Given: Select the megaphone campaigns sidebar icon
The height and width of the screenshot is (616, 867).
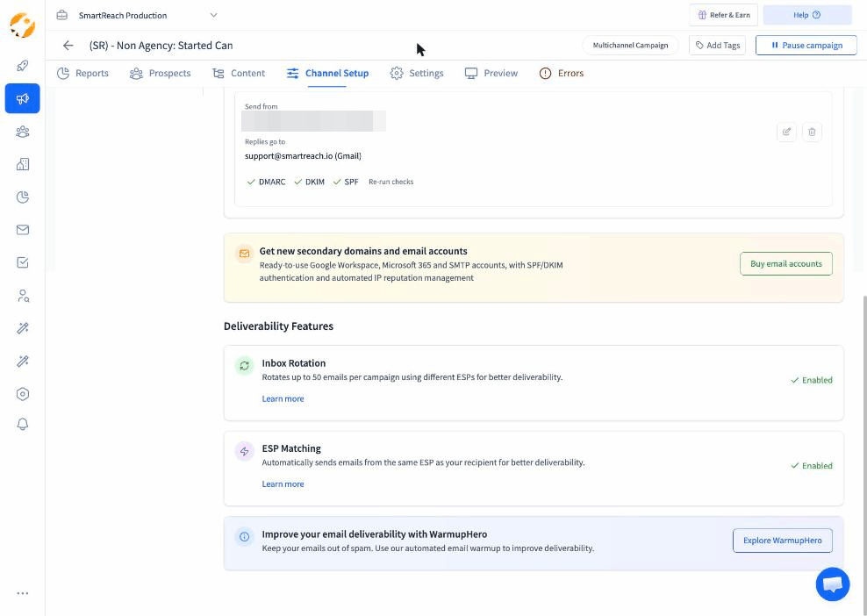Looking at the screenshot, I should (x=23, y=98).
